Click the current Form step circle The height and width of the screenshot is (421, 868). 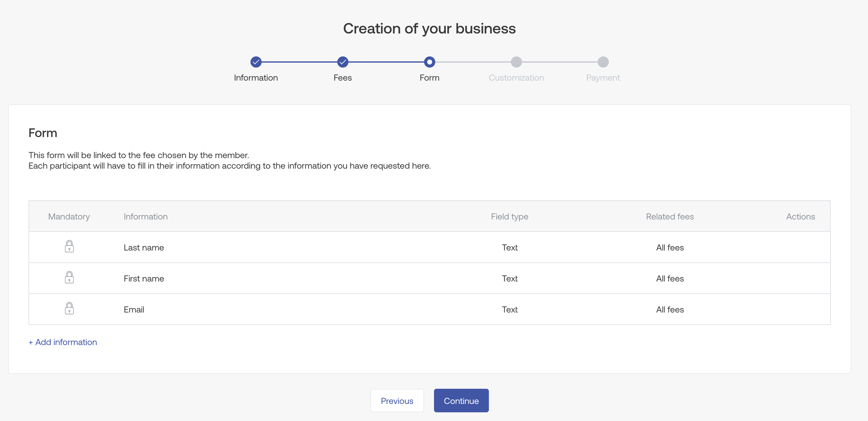429,62
